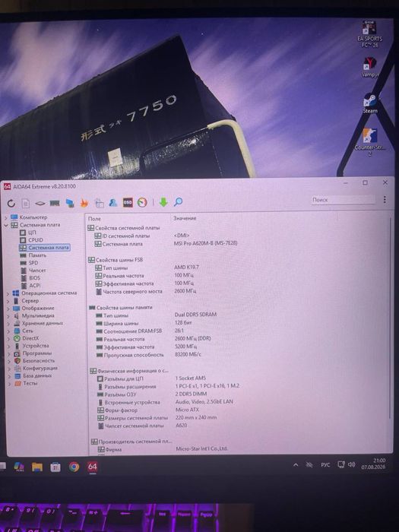Click the clipboard report toolbar icon
Image resolution: width=399 pixels, height=532 pixels.
(x=99, y=203)
